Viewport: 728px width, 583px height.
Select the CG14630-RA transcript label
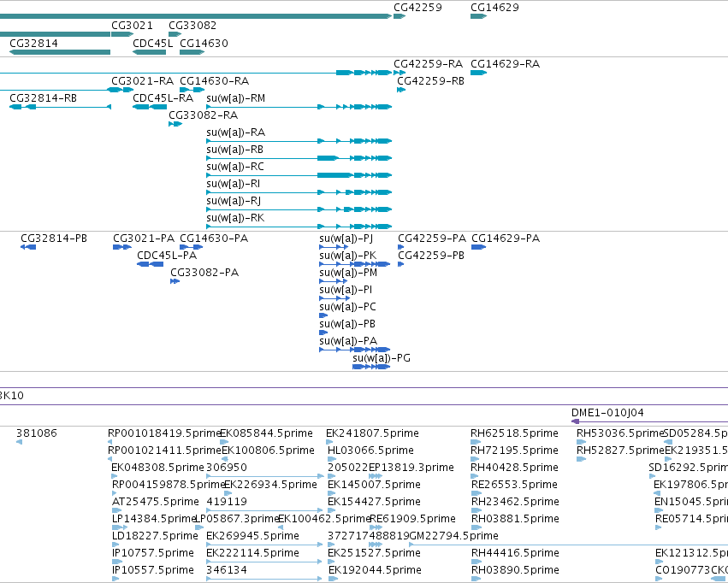click(x=215, y=81)
